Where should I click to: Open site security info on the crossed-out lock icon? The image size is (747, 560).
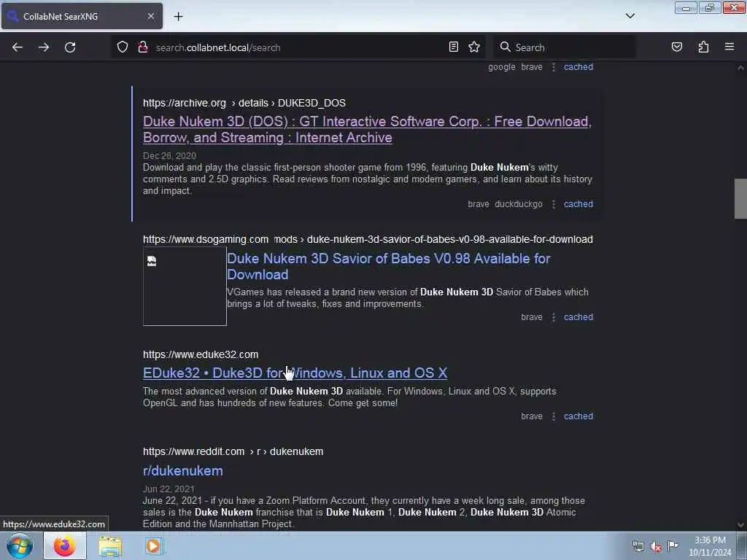142,47
